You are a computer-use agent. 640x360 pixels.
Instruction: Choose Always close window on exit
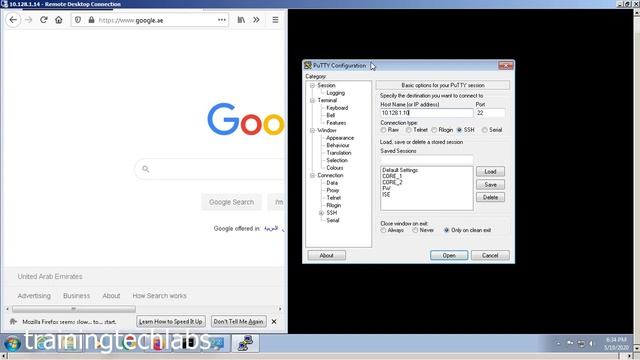(x=383, y=230)
